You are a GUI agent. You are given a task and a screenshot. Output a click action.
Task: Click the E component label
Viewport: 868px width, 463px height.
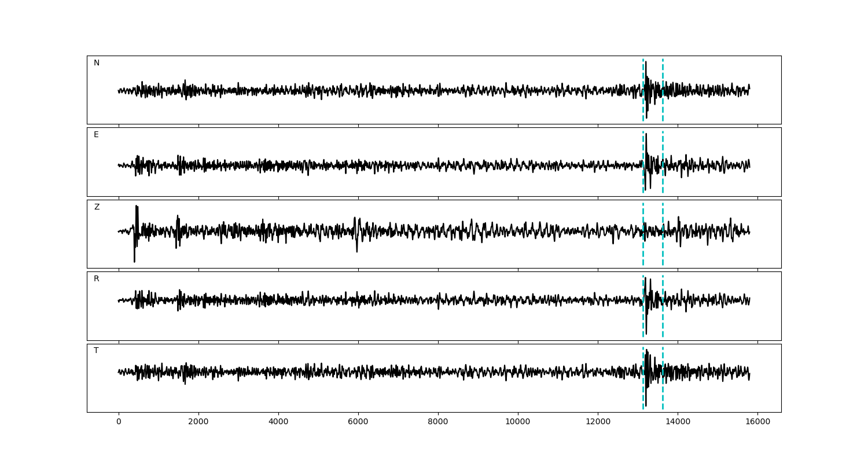coord(96,135)
